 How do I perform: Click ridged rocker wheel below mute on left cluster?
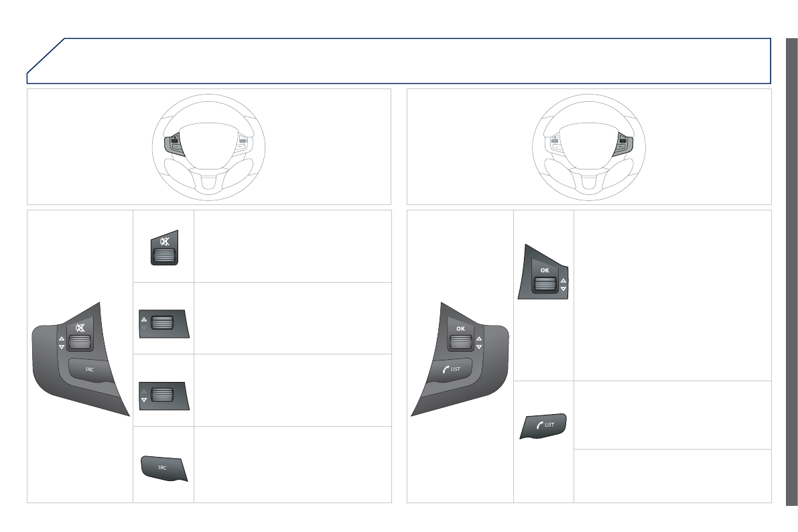pyautogui.click(x=80, y=342)
